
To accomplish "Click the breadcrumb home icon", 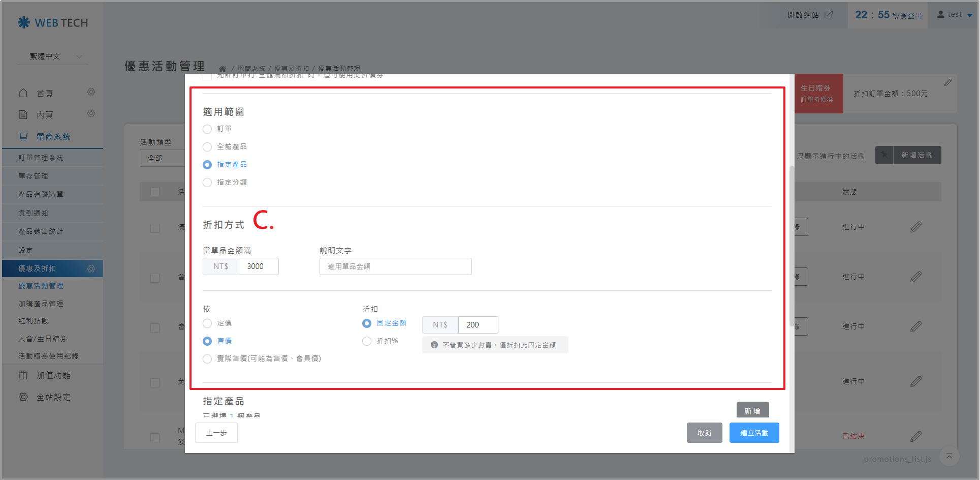I will 222,69.
